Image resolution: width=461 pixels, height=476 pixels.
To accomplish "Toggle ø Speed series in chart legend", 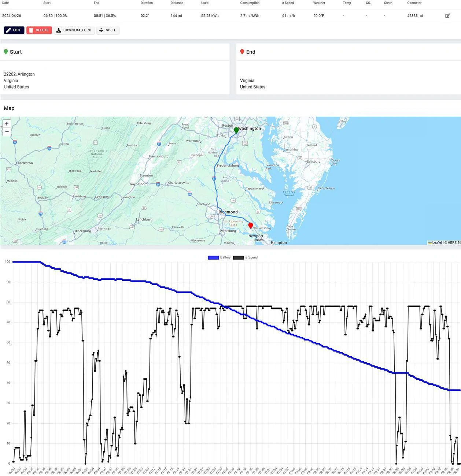I will [x=245, y=257].
